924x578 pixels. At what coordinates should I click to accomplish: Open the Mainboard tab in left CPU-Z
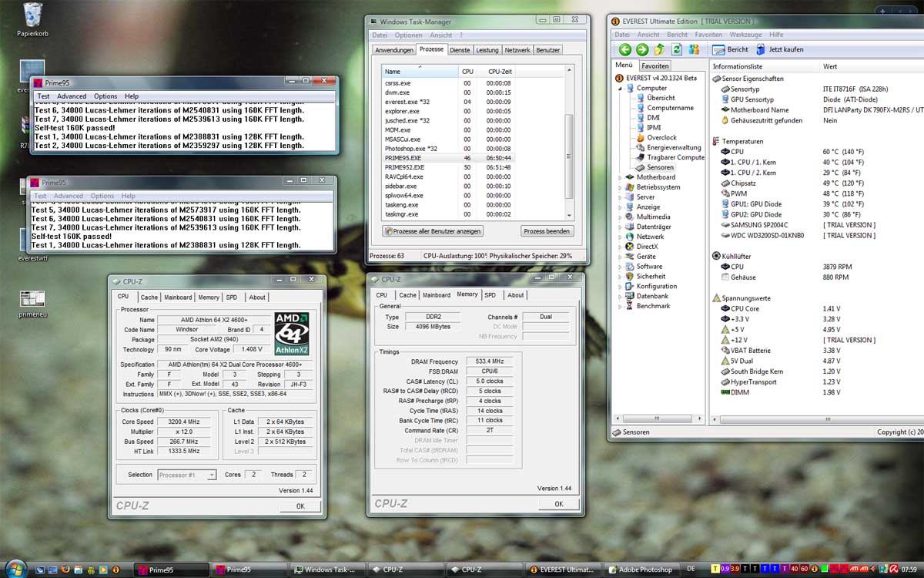tap(178, 297)
